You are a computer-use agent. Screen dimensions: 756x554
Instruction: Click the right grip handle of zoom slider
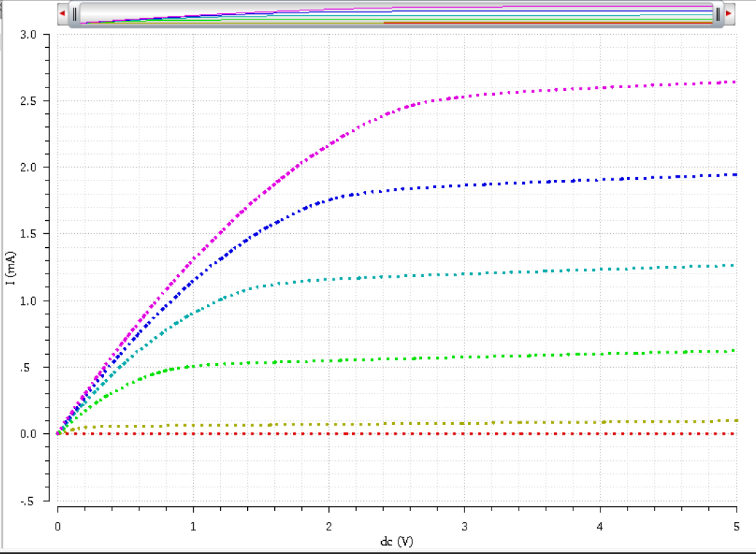717,14
